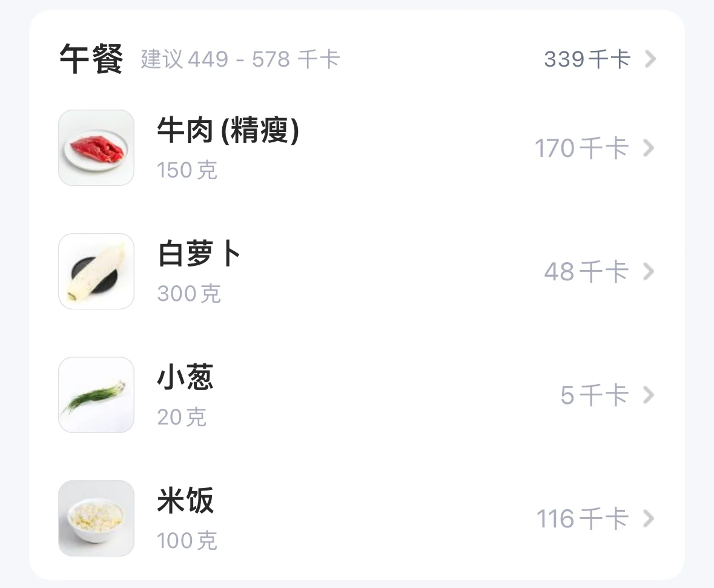The height and width of the screenshot is (588, 714).
Task: Tap the 100克 rice weight
Action: (187, 540)
